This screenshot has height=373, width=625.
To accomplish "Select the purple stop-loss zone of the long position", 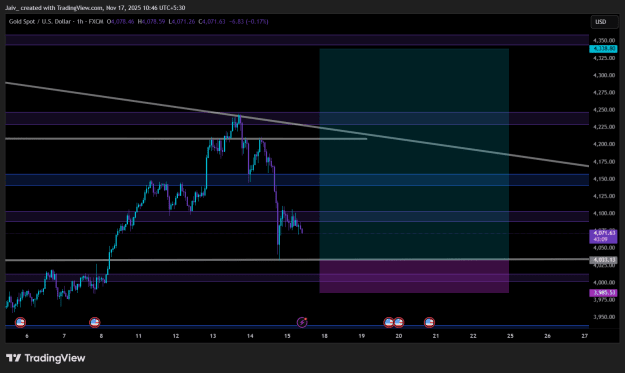I will [414, 276].
